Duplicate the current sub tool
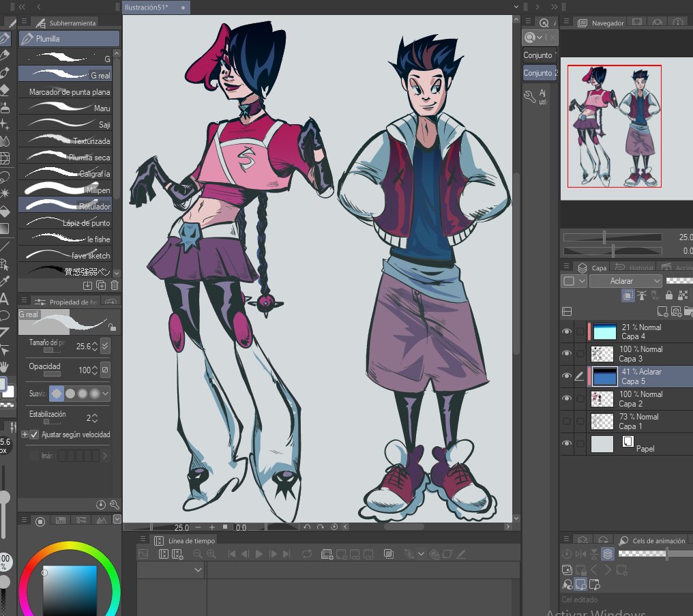 [x=101, y=285]
